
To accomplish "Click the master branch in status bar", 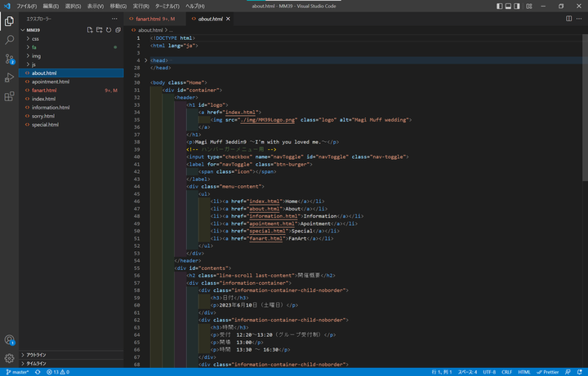I will point(16,371).
